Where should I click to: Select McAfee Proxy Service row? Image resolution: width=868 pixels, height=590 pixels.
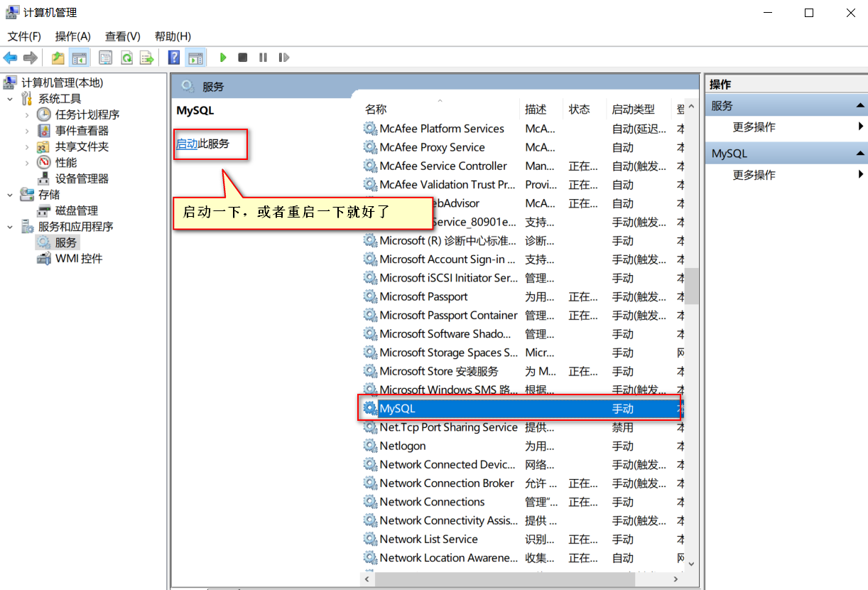point(523,147)
